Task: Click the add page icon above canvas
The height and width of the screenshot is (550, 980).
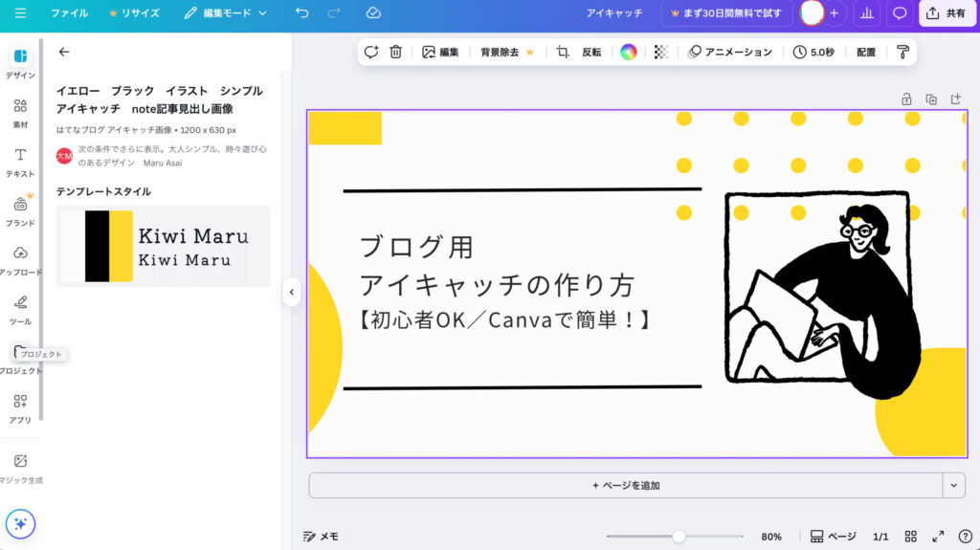Action: (956, 99)
